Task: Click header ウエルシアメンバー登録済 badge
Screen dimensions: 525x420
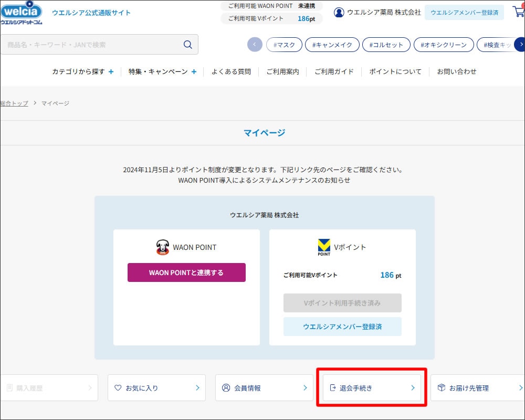Action: pyautogui.click(x=465, y=13)
